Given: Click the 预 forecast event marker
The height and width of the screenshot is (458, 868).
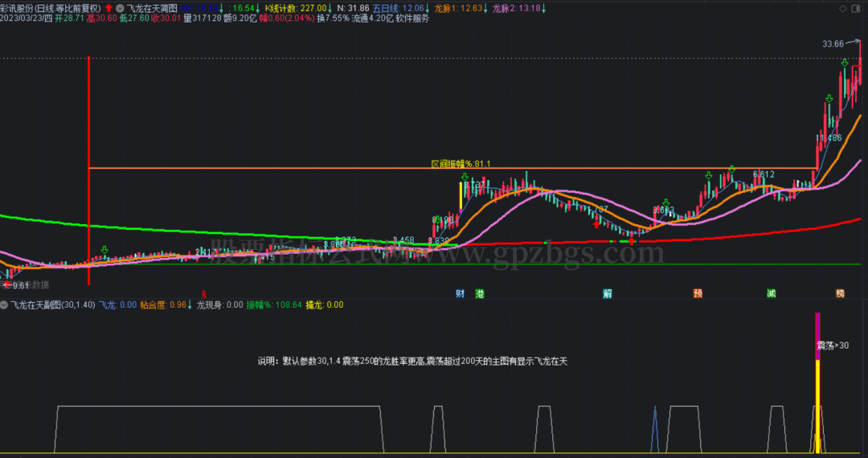Looking at the screenshot, I should coord(698,293).
